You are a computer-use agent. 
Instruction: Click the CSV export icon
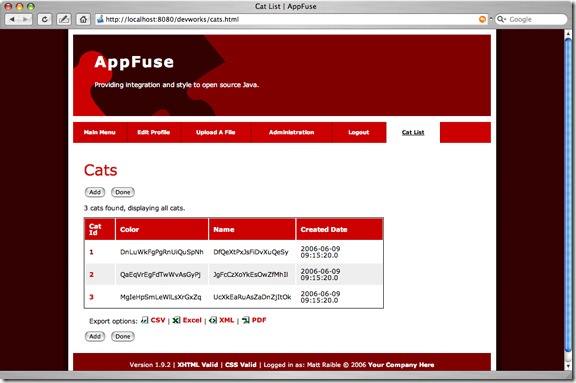pos(145,320)
